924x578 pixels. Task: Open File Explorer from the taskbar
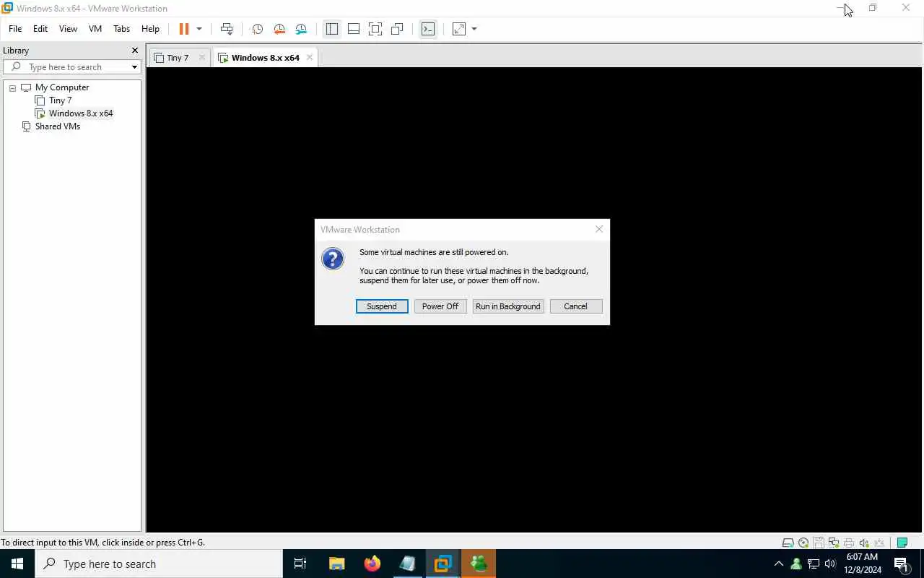tap(336, 564)
